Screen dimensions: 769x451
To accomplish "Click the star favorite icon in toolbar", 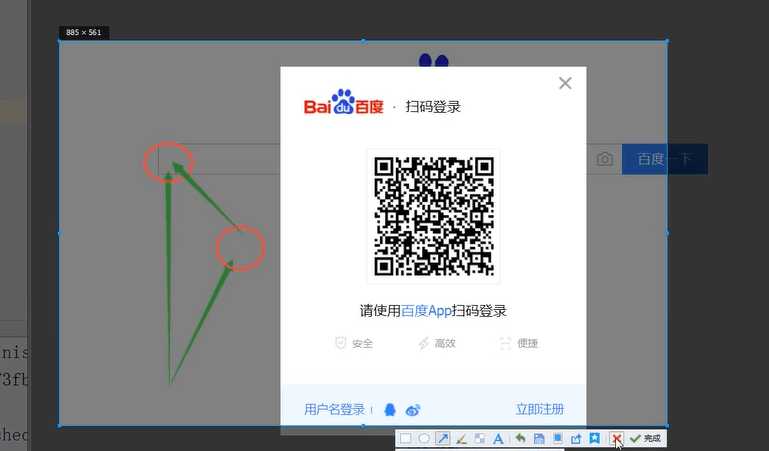I will [x=594, y=438].
